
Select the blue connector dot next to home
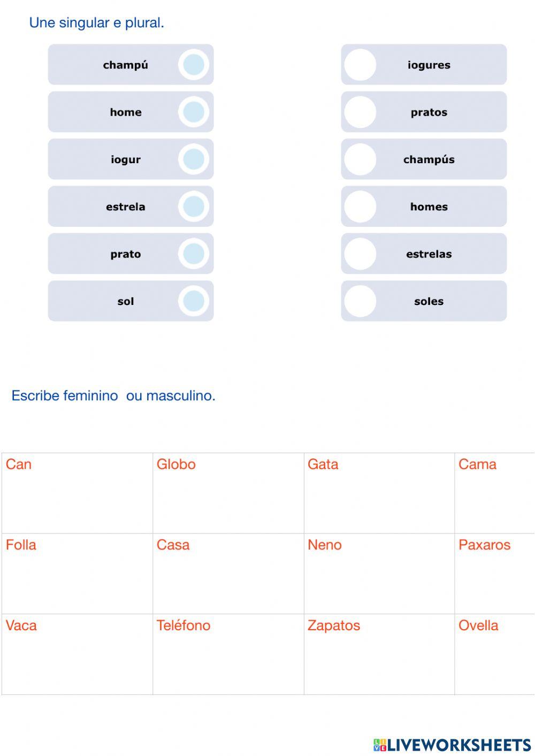click(193, 112)
